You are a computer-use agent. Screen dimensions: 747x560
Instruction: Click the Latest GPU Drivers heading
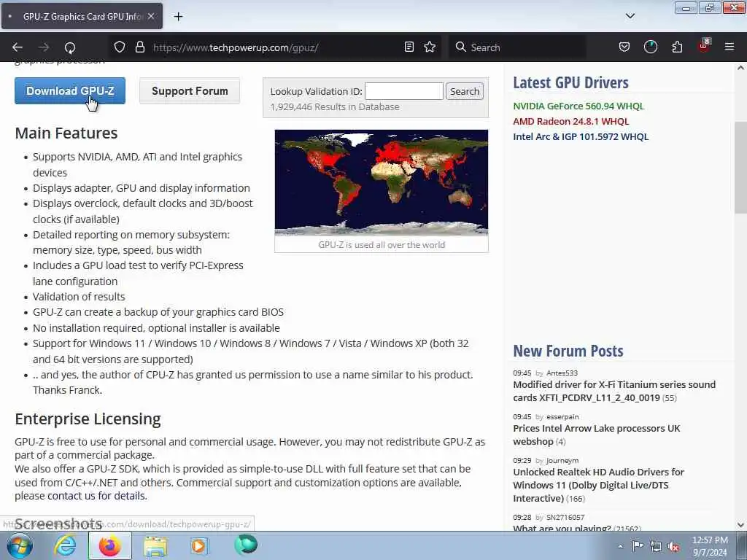(x=570, y=82)
